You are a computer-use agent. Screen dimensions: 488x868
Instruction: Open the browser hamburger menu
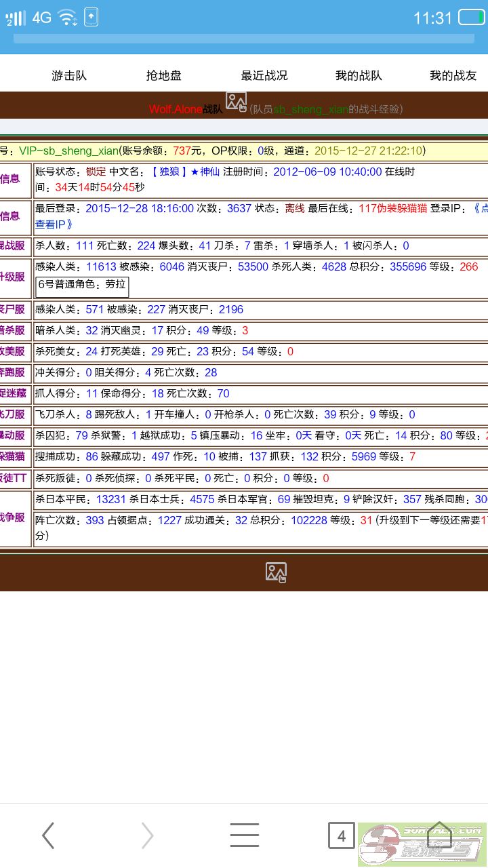click(244, 835)
